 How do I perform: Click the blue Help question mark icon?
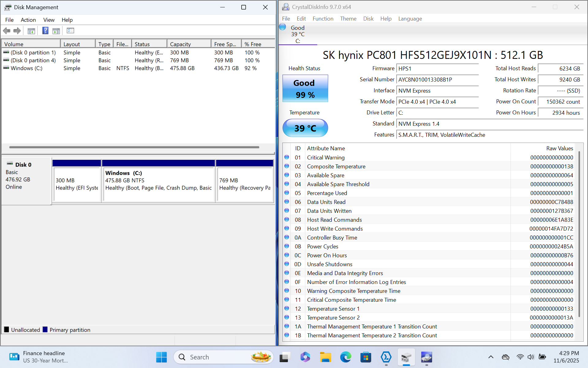point(45,31)
